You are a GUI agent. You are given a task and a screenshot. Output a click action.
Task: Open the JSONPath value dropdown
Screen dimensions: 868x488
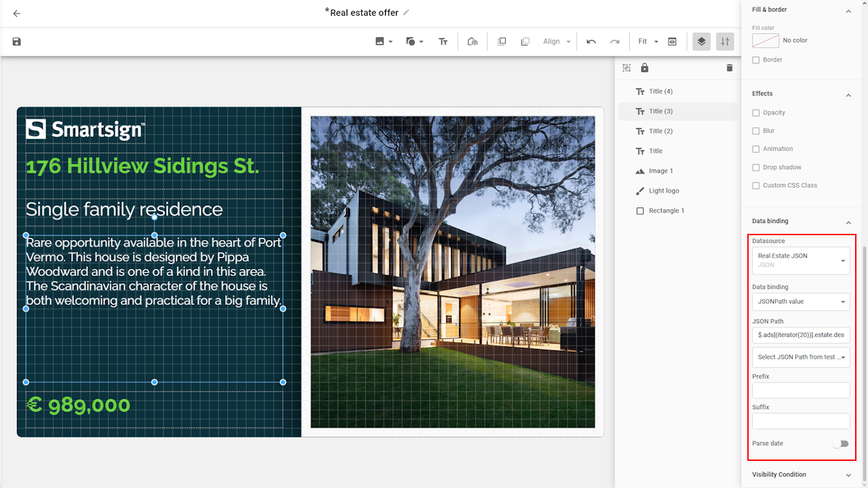point(801,302)
